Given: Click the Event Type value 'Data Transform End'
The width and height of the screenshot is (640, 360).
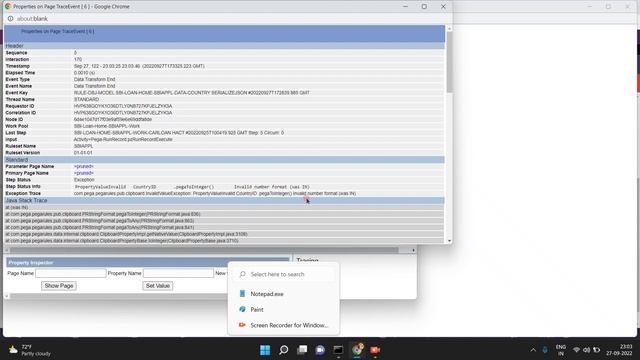Looking at the screenshot, I should [x=95, y=79].
